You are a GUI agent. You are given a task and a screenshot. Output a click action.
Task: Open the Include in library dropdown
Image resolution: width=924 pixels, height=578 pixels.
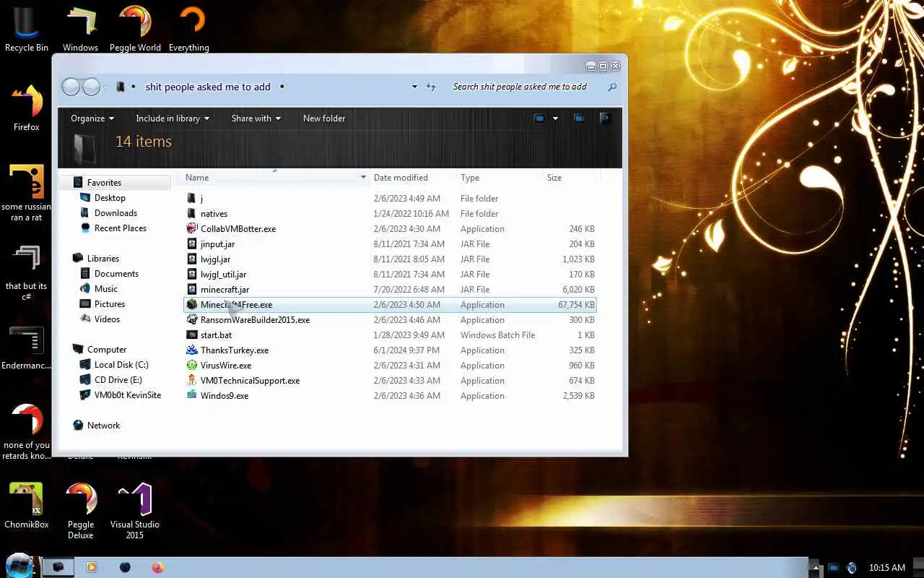point(173,118)
